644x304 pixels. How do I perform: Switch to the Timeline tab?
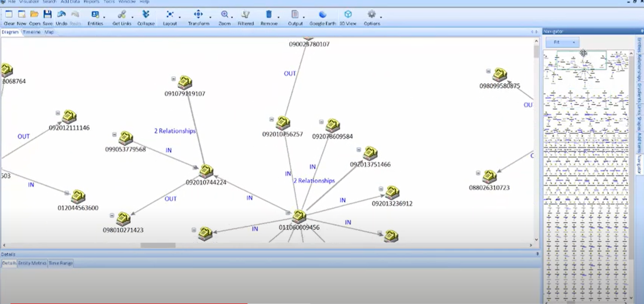31,32
